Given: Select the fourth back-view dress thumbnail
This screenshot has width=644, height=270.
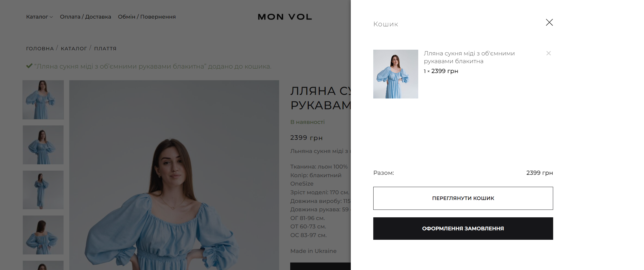Looking at the screenshot, I should pyautogui.click(x=43, y=235).
